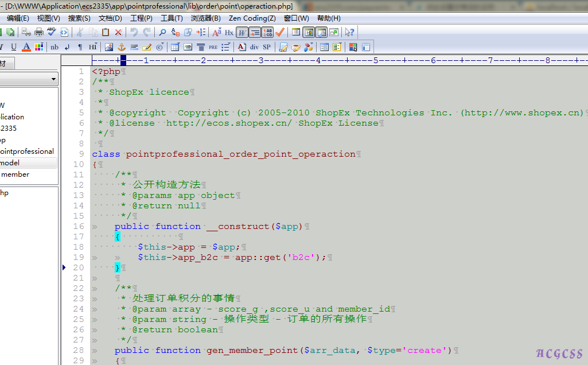Run the ABC spell check tool
This screenshot has height=365, width=588.
[52, 32]
